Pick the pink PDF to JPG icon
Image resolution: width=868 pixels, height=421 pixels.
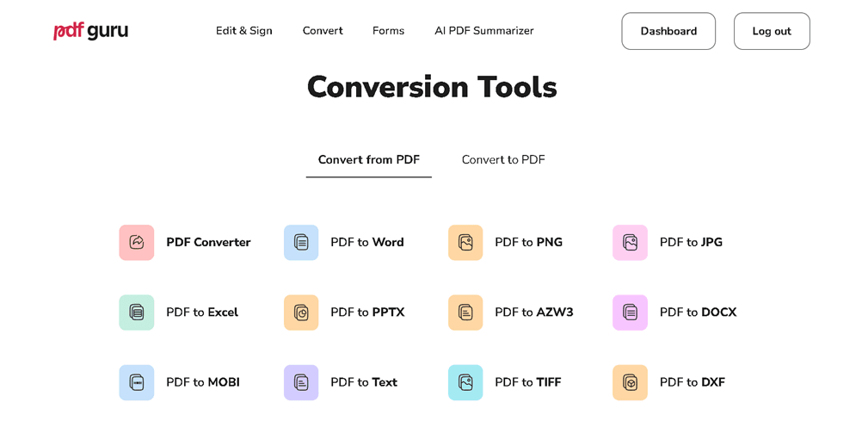click(x=630, y=242)
